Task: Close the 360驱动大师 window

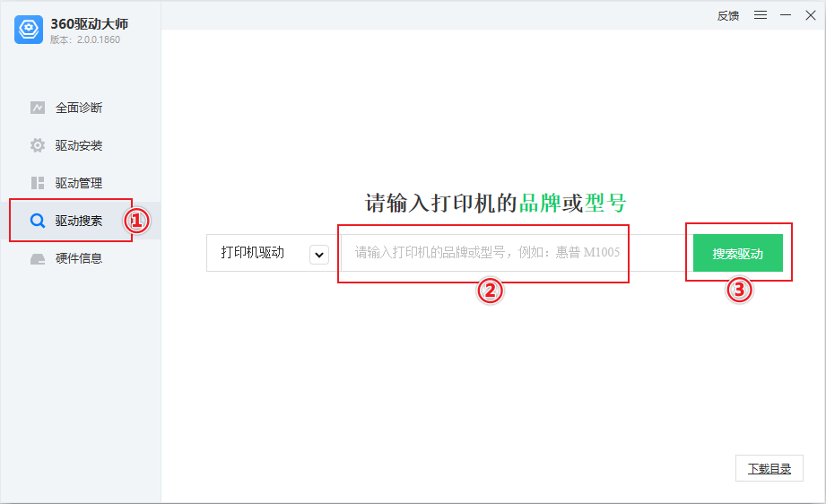Action: tap(811, 15)
